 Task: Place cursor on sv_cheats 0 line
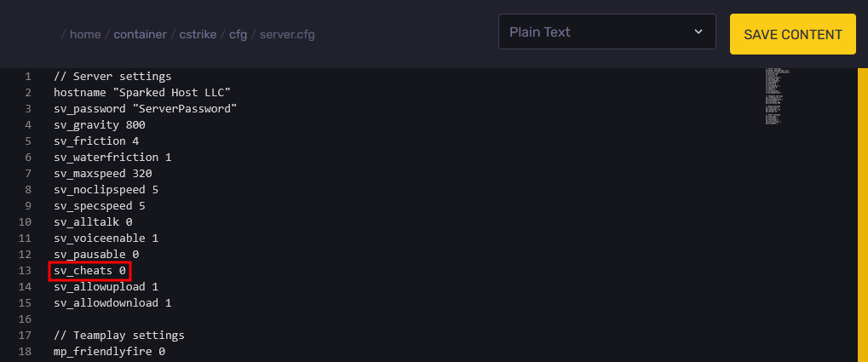[x=89, y=271]
